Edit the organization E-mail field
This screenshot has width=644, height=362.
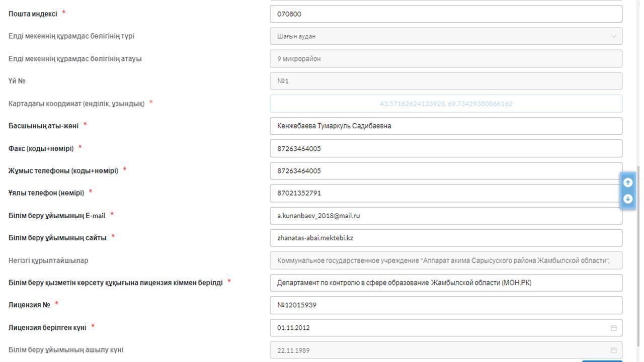point(446,216)
